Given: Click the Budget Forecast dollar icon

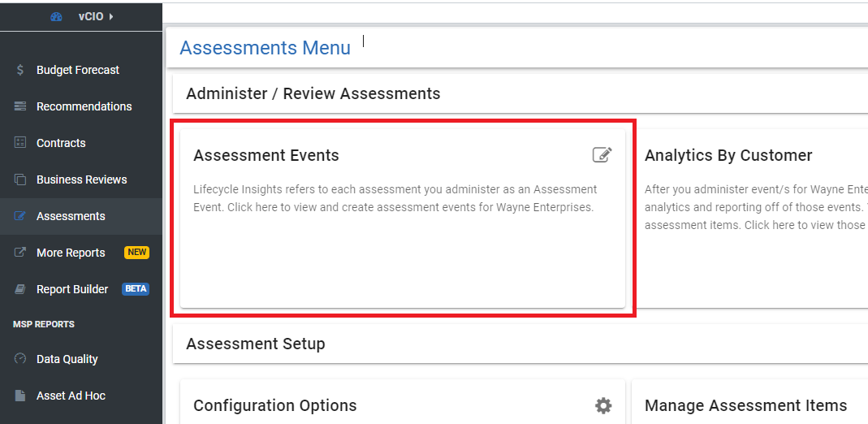Looking at the screenshot, I should pyautogui.click(x=20, y=70).
